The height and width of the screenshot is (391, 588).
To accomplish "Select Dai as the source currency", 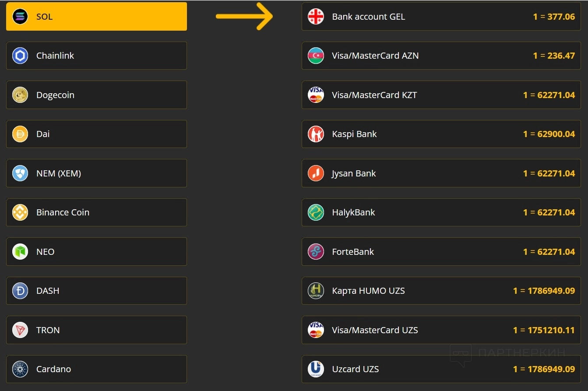I will [96, 134].
